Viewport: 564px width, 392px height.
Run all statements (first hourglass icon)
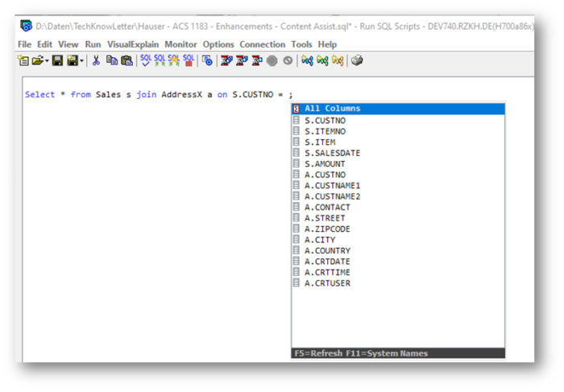coord(226,60)
